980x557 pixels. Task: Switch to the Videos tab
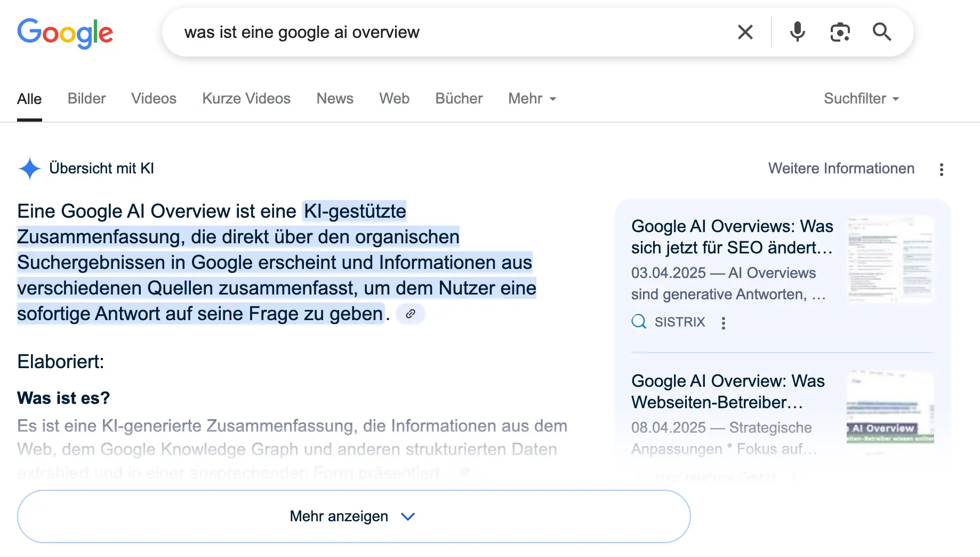point(154,99)
